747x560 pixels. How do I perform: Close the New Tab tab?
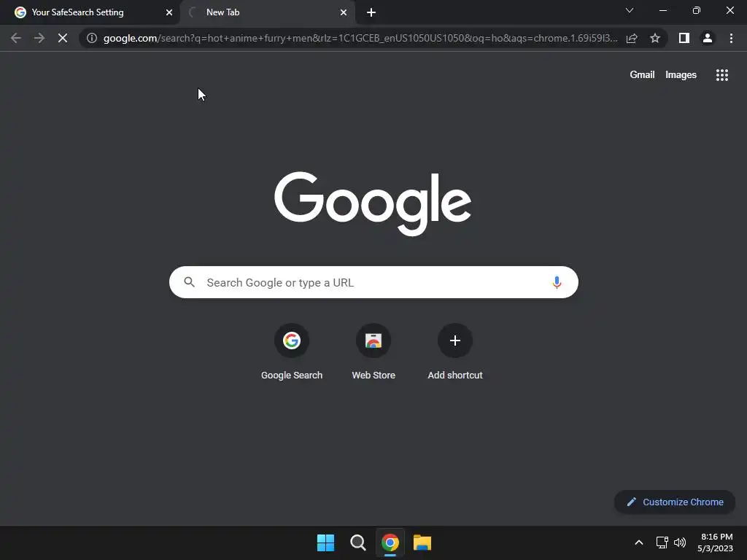[x=344, y=13]
